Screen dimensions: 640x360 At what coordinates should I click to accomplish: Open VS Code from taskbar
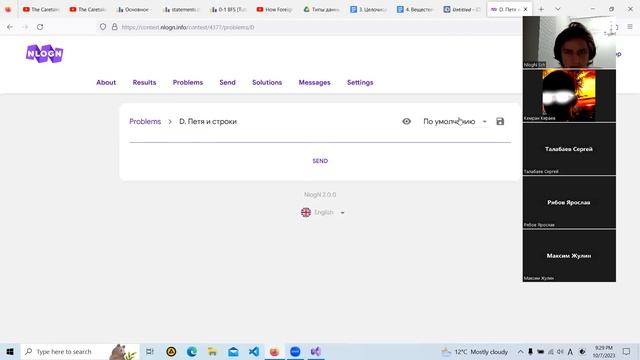(x=254, y=351)
